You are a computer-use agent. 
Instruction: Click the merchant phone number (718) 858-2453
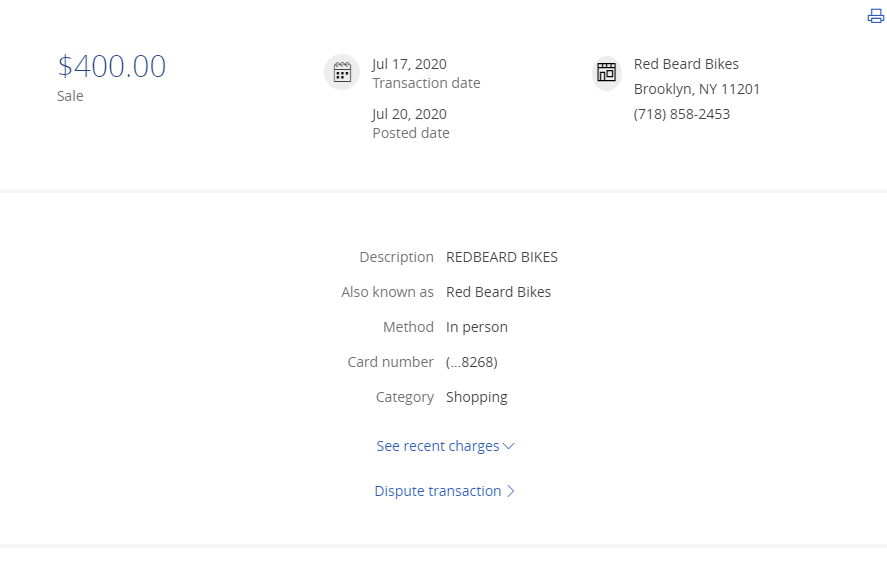[682, 114]
